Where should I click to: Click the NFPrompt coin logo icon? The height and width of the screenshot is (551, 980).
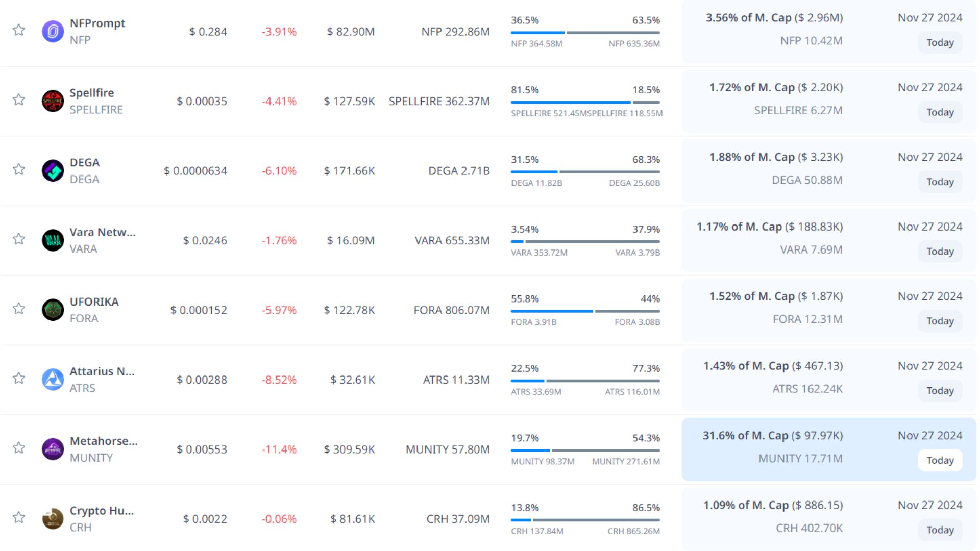(x=53, y=31)
